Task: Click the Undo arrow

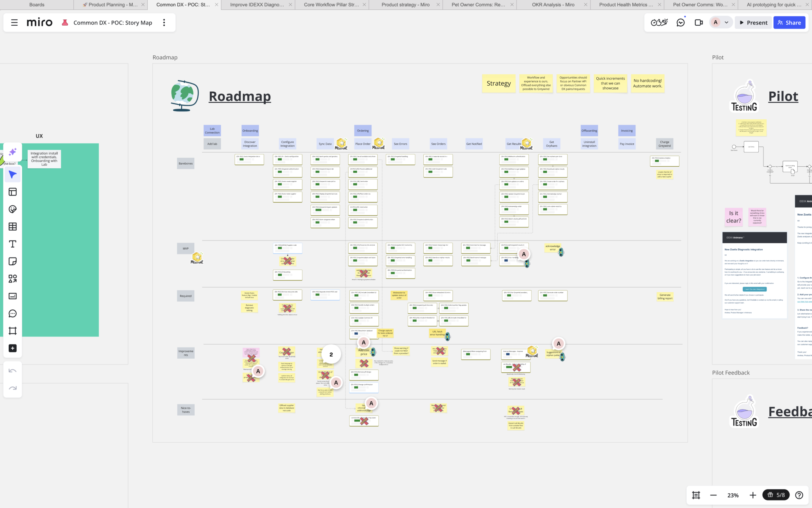Action: (x=13, y=371)
